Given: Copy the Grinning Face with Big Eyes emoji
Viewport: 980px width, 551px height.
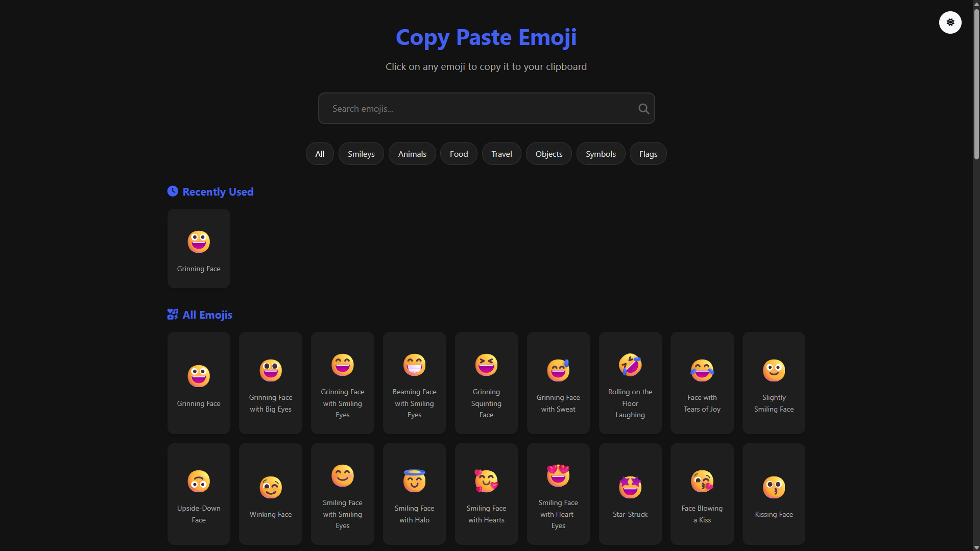Looking at the screenshot, I should (271, 383).
